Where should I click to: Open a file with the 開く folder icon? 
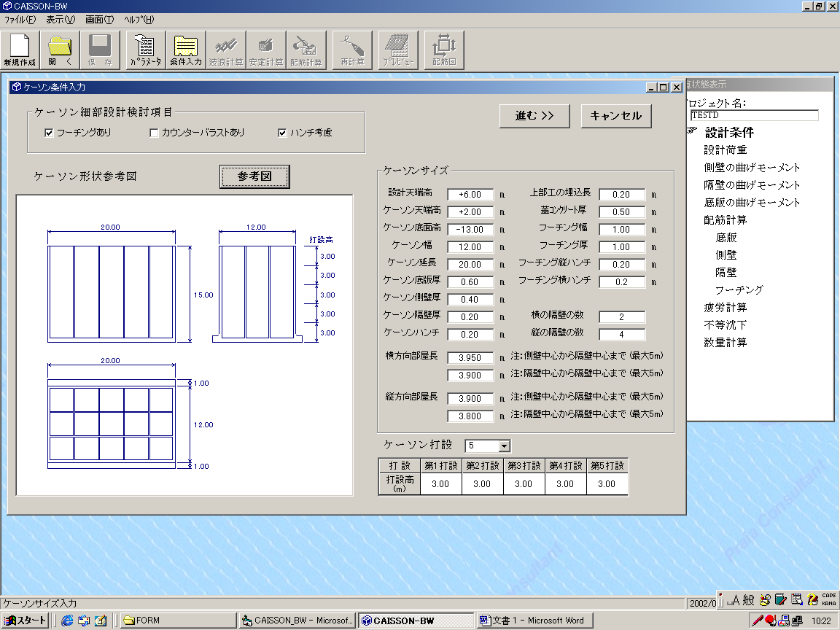(61, 50)
